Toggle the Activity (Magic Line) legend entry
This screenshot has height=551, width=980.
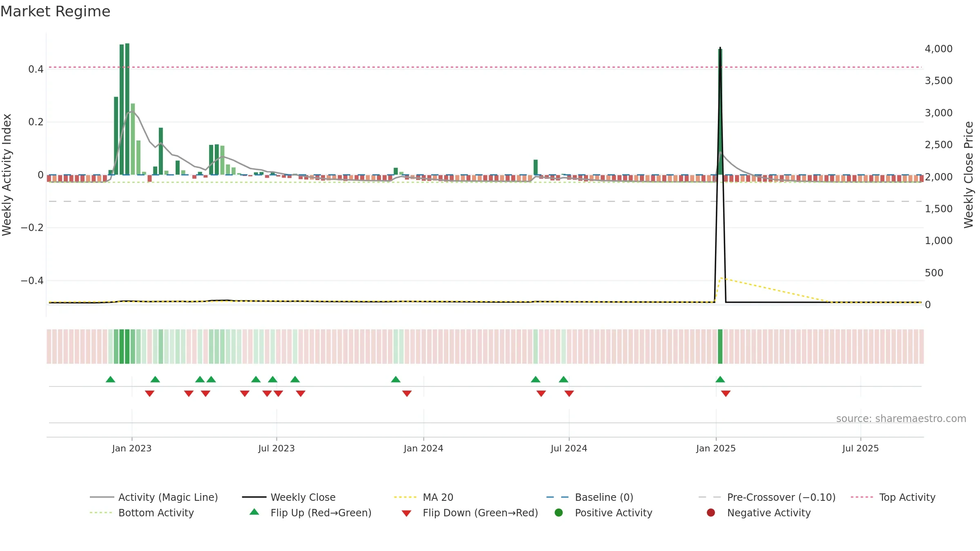coord(154,497)
